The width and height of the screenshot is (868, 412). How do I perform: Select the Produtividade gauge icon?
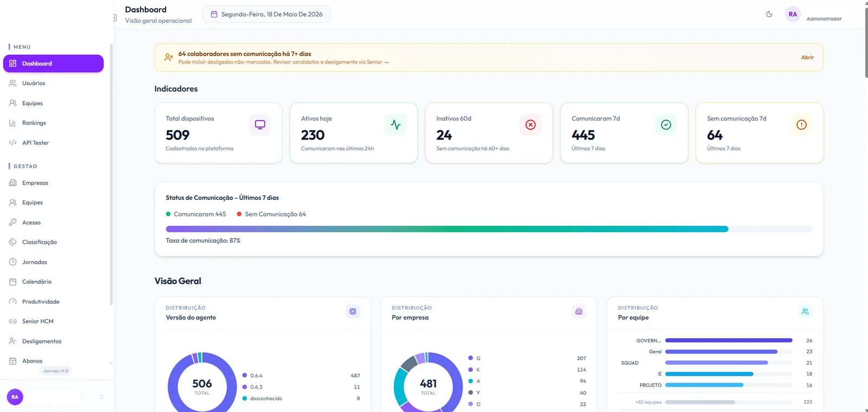(x=12, y=301)
